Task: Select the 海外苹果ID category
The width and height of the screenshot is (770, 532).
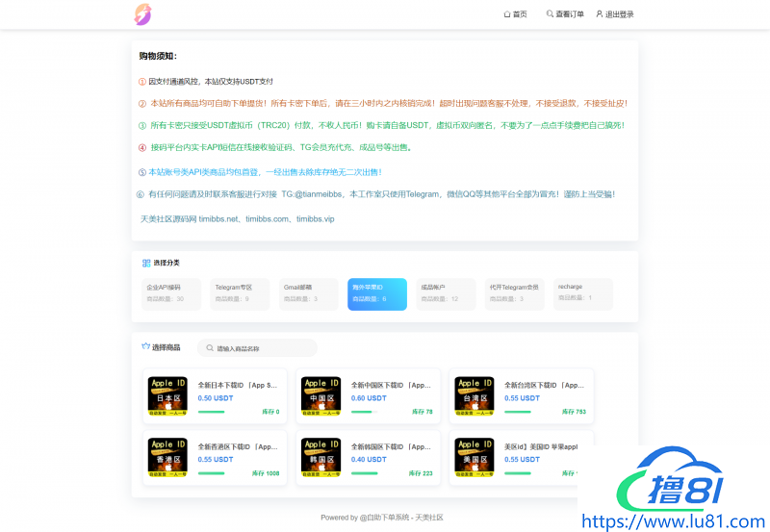Action: pyautogui.click(x=376, y=293)
